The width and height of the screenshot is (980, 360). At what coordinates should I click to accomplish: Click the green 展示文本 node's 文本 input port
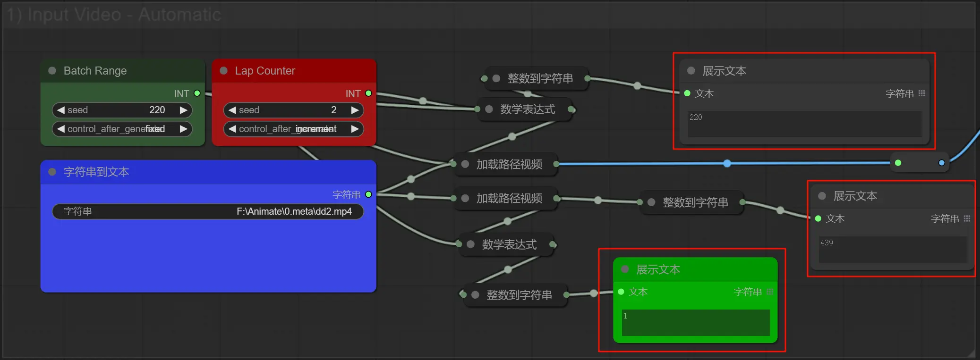click(x=621, y=292)
